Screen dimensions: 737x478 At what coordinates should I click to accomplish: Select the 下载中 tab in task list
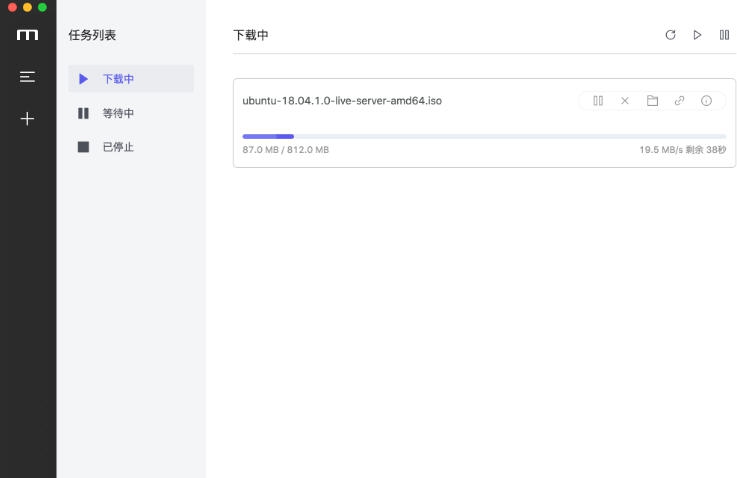131,78
